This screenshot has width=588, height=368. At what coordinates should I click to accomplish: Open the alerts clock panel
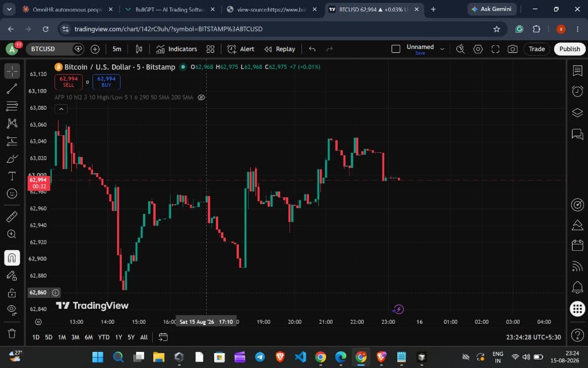(x=578, y=91)
